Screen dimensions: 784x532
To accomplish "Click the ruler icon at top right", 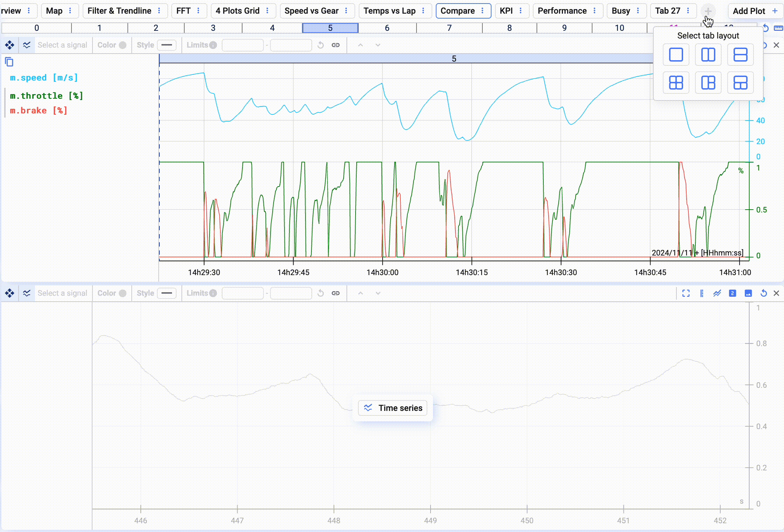I will tap(778, 28).
